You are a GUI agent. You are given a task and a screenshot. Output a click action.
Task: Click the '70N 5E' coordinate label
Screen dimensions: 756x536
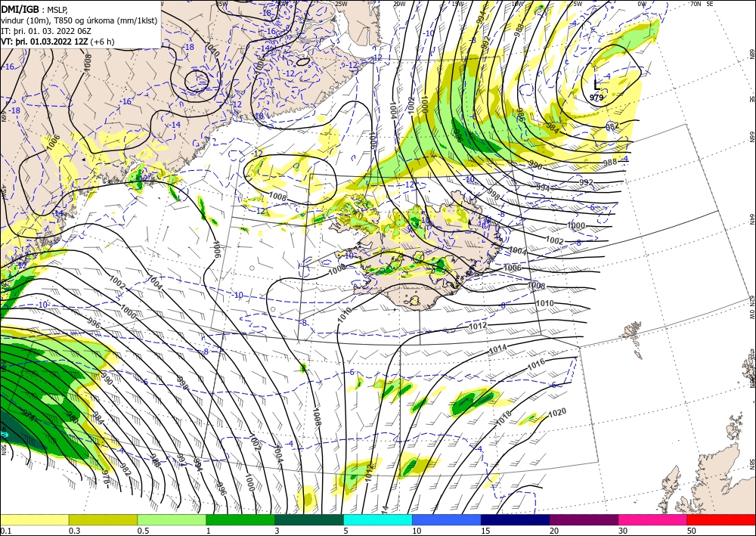pyautogui.click(x=702, y=4)
